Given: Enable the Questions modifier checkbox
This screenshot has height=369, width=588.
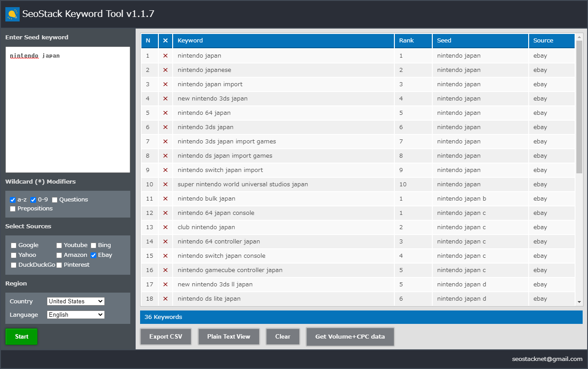Looking at the screenshot, I should [x=54, y=200].
